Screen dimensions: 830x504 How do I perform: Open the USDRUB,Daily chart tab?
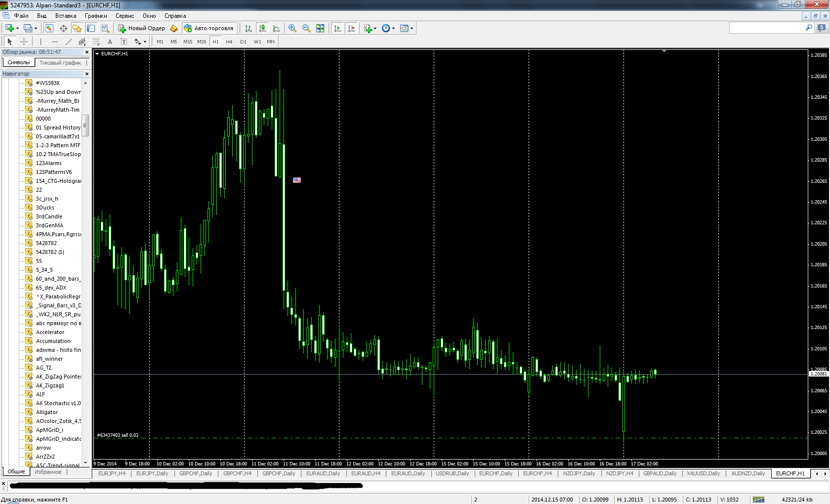[452, 473]
